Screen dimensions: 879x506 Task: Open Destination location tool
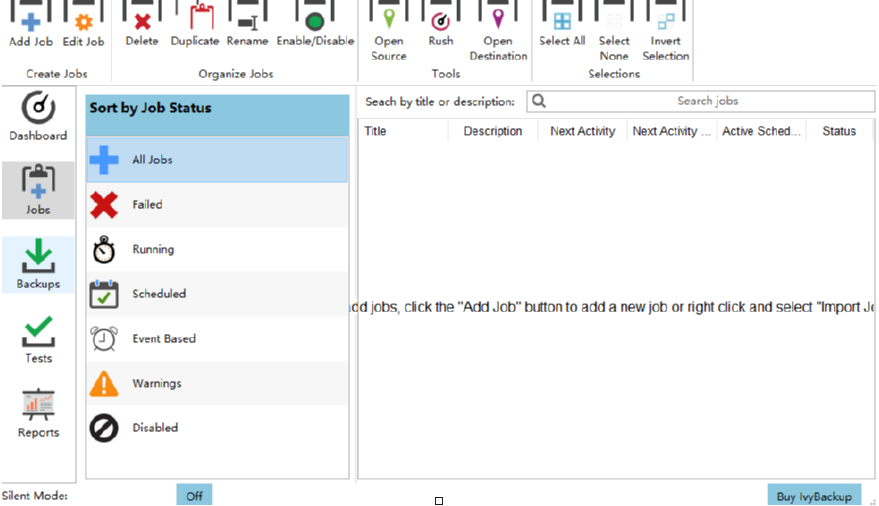pos(498,31)
